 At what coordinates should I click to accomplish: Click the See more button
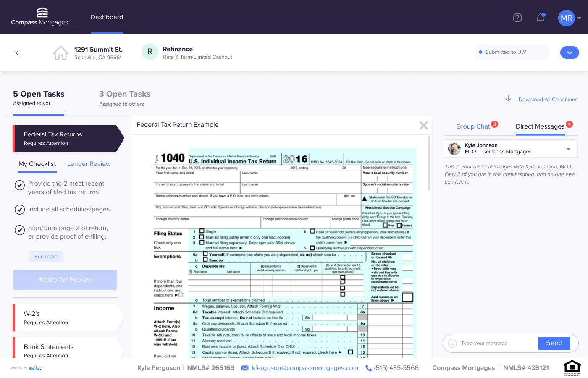(x=46, y=257)
